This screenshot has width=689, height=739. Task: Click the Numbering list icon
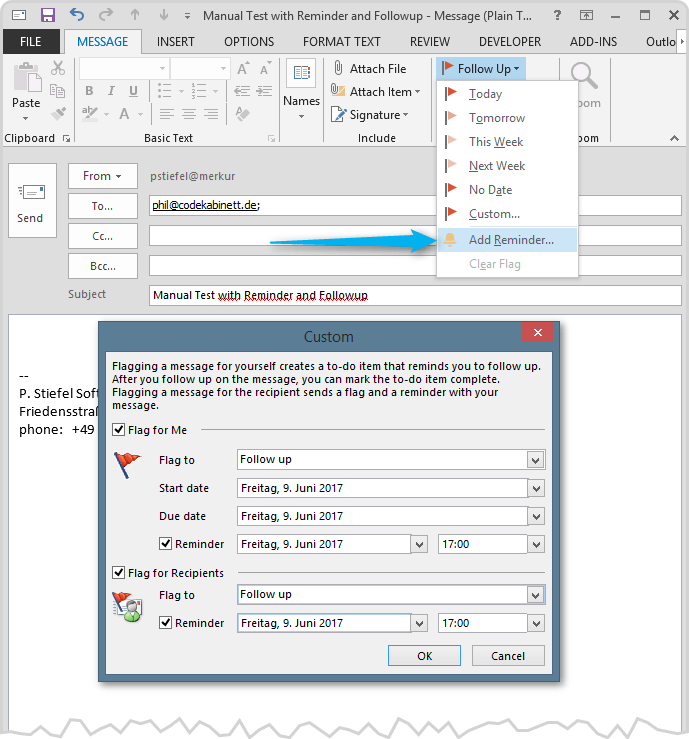click(x=199, y=90)
